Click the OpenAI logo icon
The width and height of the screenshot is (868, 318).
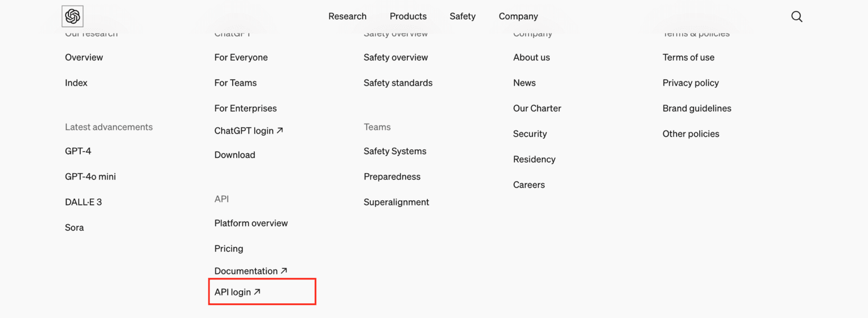(x=72, y=16)
